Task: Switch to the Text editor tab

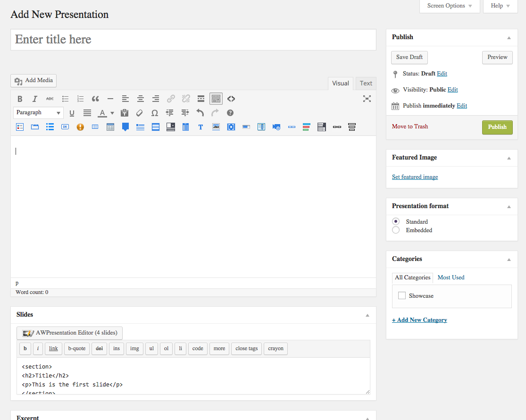Action: (366, 84)
